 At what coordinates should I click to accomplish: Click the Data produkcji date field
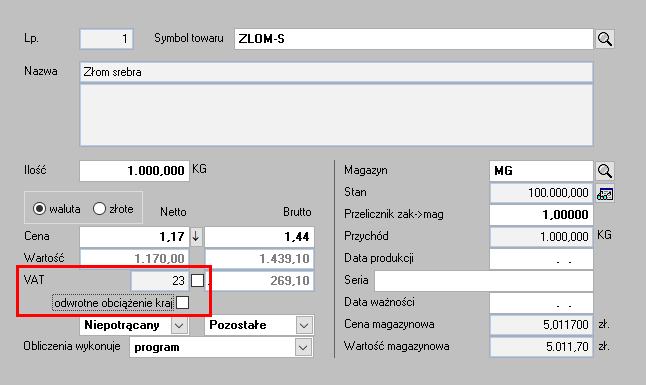tap(541, 258)
